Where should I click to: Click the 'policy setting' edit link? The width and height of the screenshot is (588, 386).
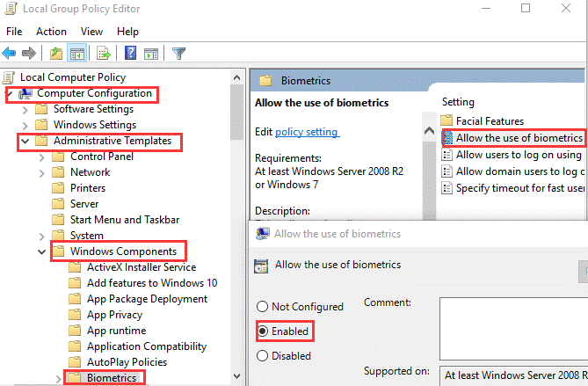click(x=306, y=132)
